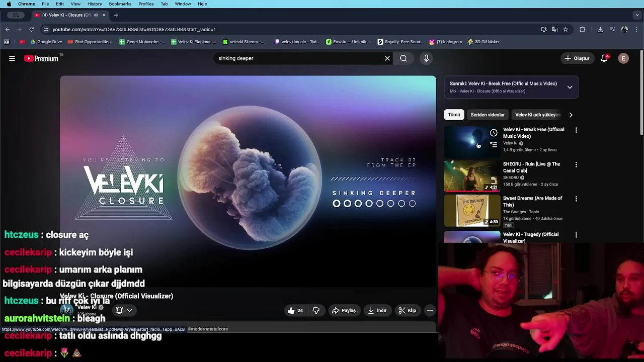Open more actions three-dot menu under video
Viewport: 644px width, 362px height.
(430, 310)
